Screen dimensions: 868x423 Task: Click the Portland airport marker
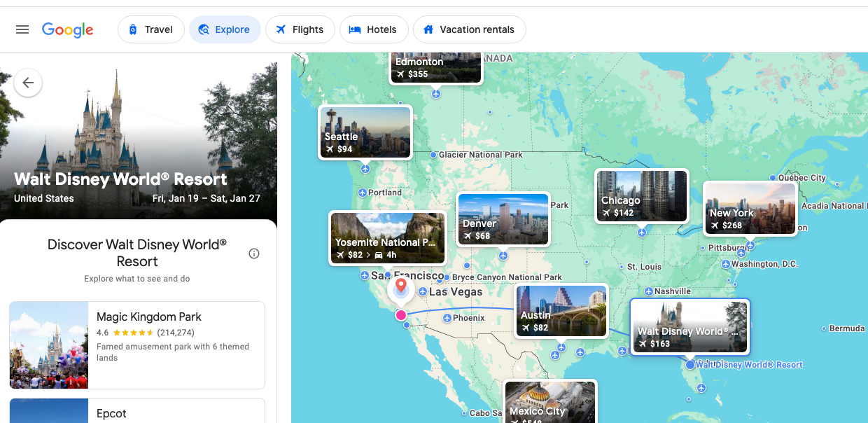[363, 193]
